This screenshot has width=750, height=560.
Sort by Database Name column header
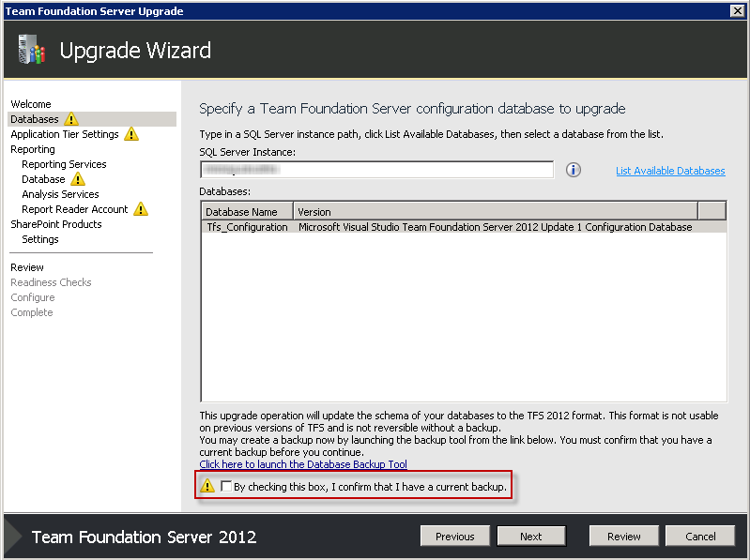pos(247,211)
